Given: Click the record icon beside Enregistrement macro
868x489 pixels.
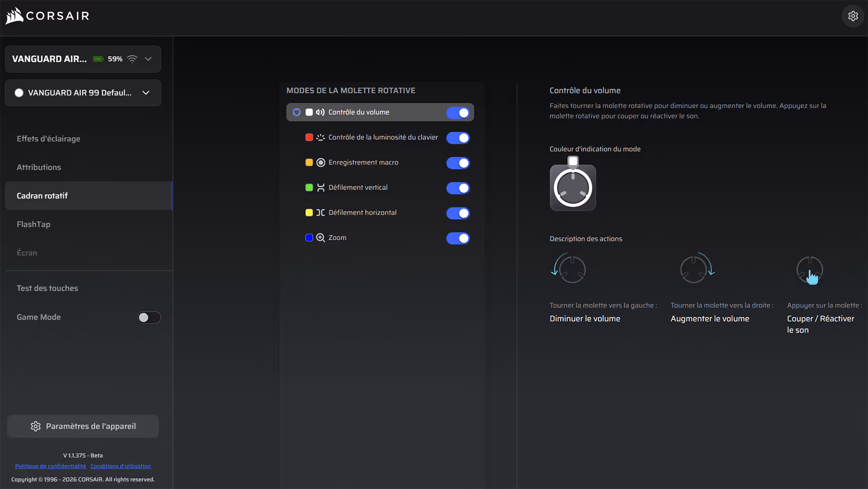Looking at the screenshot, I should 321,162.
